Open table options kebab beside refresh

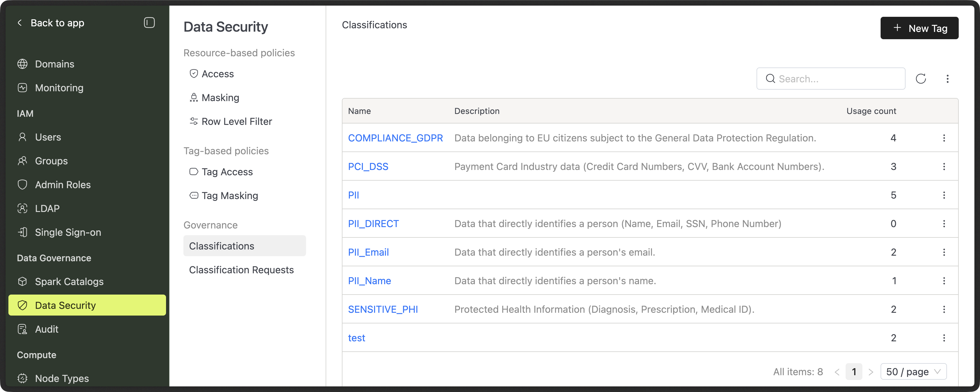click(x=947, y=79)
